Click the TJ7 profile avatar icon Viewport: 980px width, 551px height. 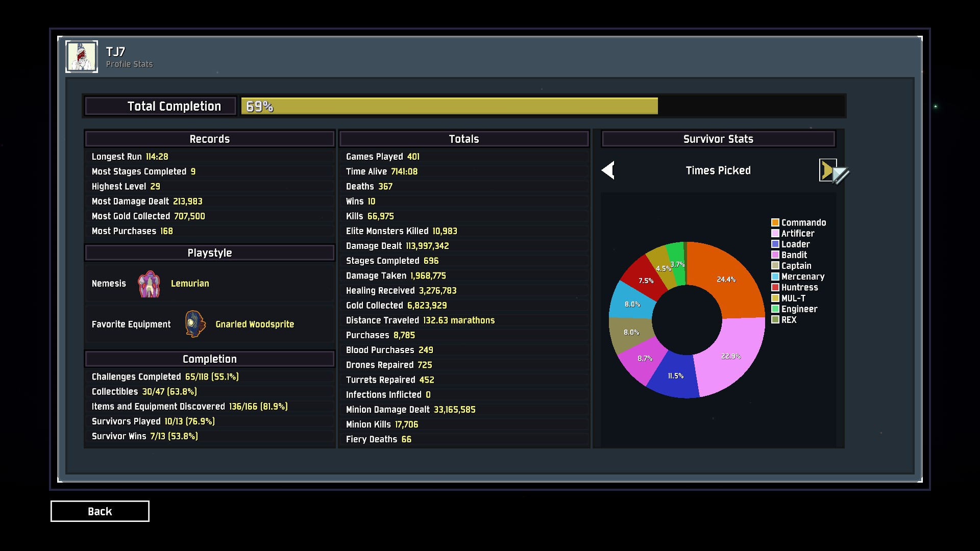82,57
